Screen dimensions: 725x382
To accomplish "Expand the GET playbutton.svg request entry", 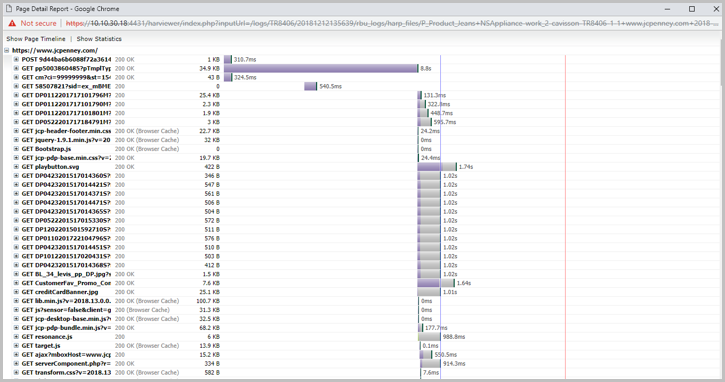I will 16,166.
